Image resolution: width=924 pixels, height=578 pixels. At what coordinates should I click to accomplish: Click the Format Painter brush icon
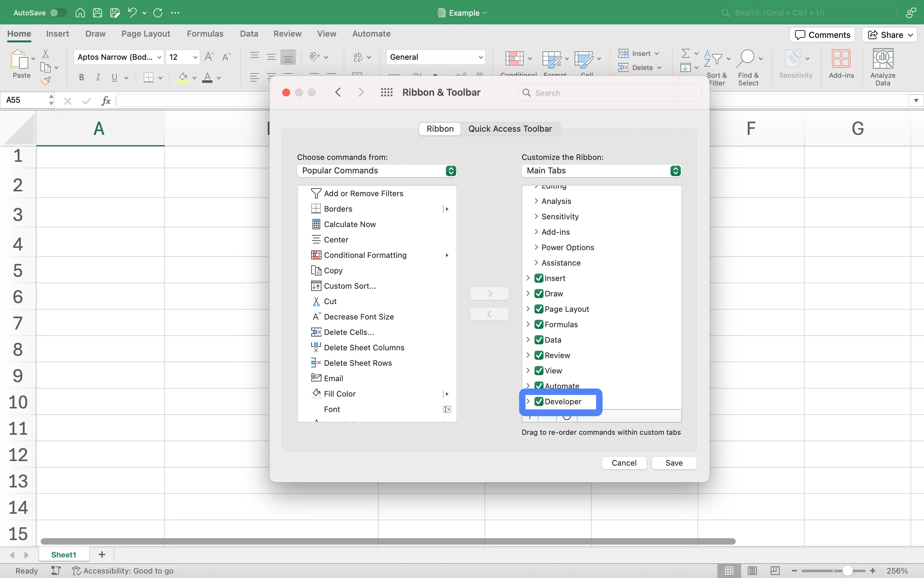[46, 81]
